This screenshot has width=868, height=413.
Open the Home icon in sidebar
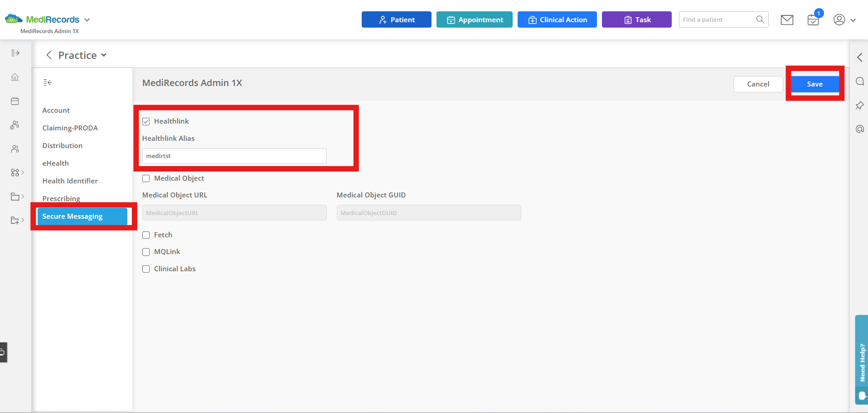(x=15, y=77)
